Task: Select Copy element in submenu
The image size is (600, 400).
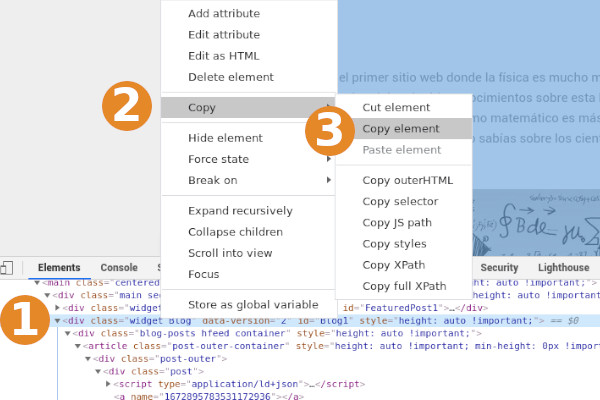Action: tap(404, 129)
